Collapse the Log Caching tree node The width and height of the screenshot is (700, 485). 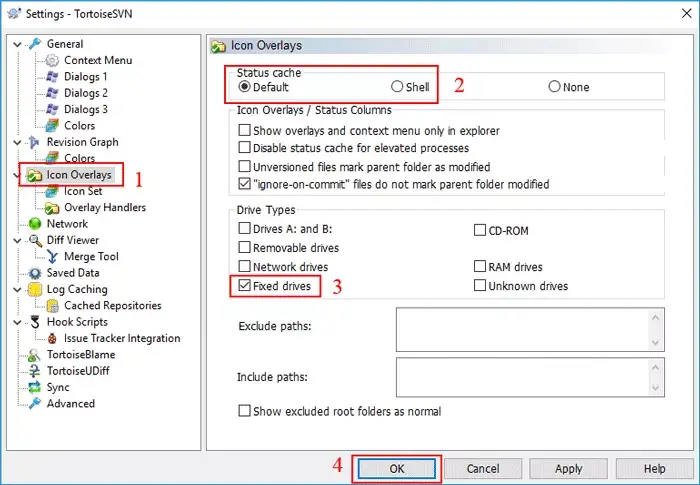point(17,290)
